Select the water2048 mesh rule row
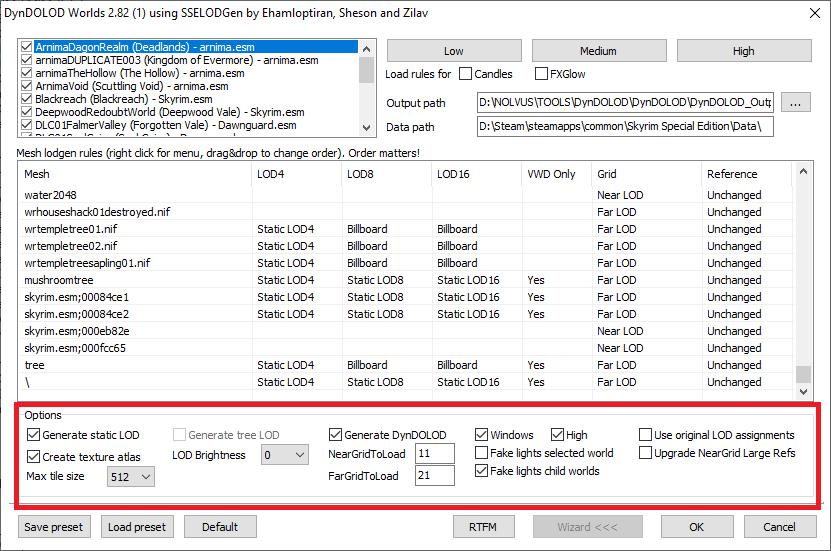831x551 pixels. coord(407,195)
